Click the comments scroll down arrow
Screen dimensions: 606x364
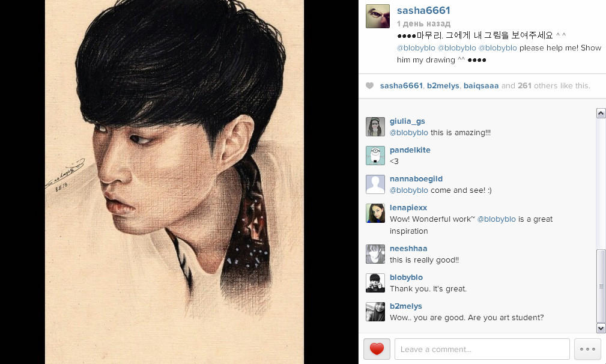tap(601, 328)
